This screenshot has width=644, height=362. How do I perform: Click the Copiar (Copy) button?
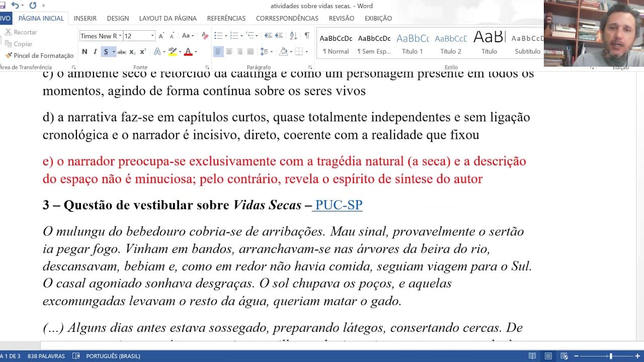coord(19,44)
